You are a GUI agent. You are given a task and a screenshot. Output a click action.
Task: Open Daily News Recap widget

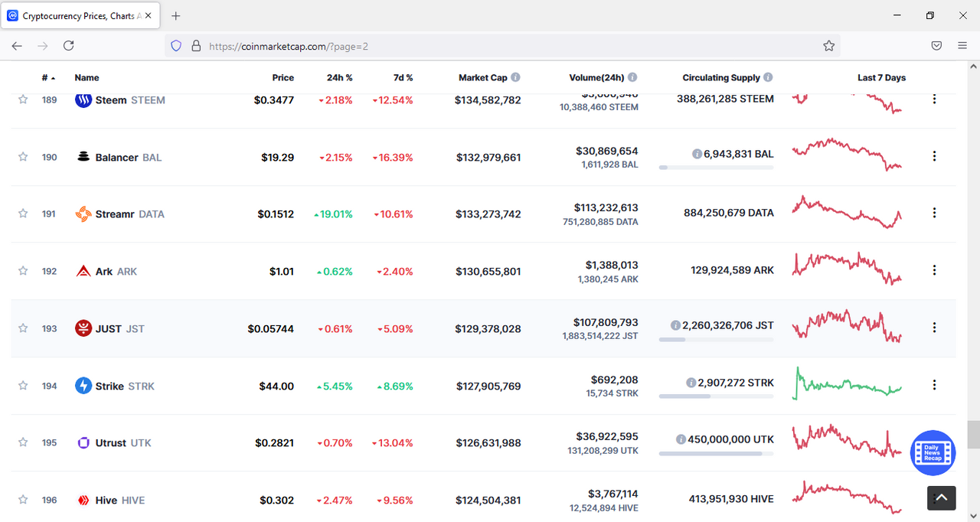pos(933,452)
